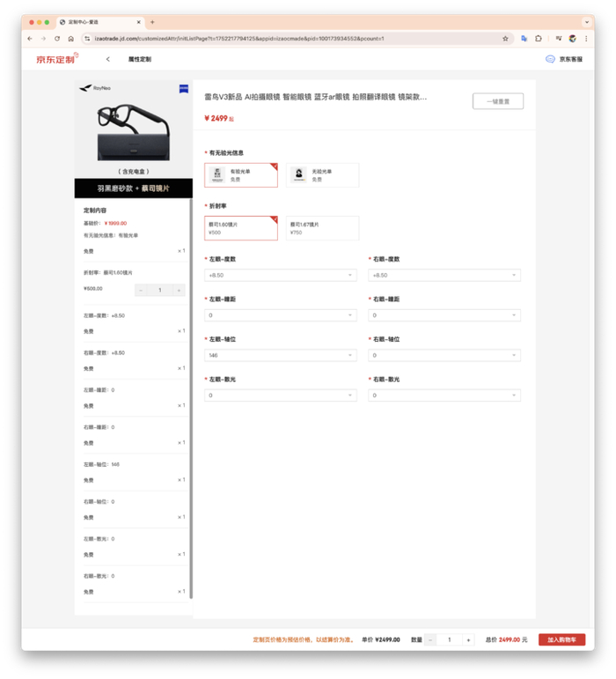Bookmark this page with the star icon
This screenshot has width=616, height=679.
coord(505,39)
